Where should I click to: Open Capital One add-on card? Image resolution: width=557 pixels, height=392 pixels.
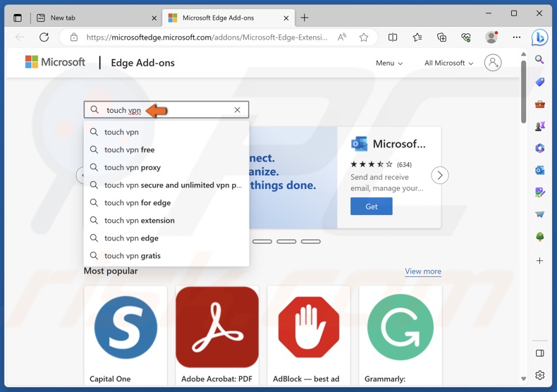tap(126, 335)
